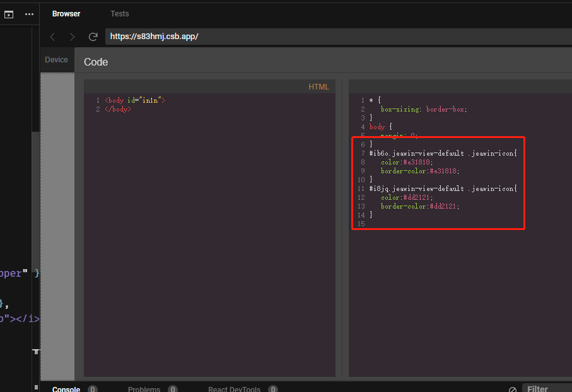Click the HTML panel label
This screenshot has width=572, height=392.
pyautogui.click(x=319, y=86)
